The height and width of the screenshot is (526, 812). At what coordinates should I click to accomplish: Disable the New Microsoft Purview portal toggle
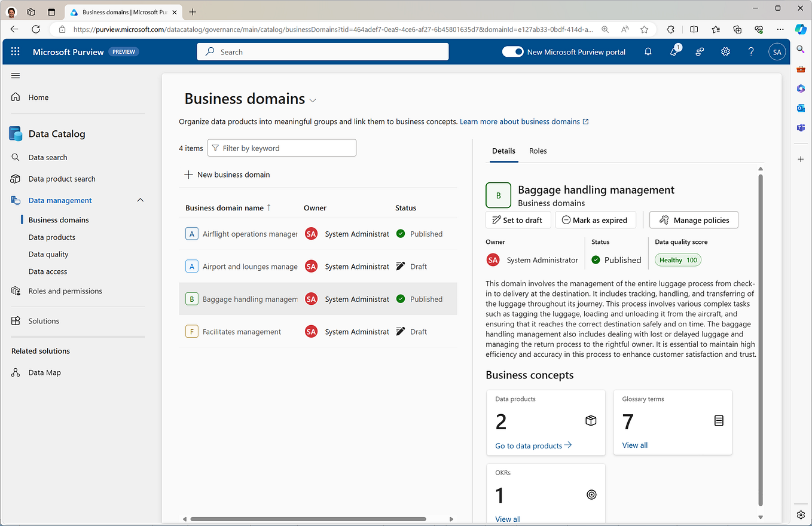click(x=512, y=51)
